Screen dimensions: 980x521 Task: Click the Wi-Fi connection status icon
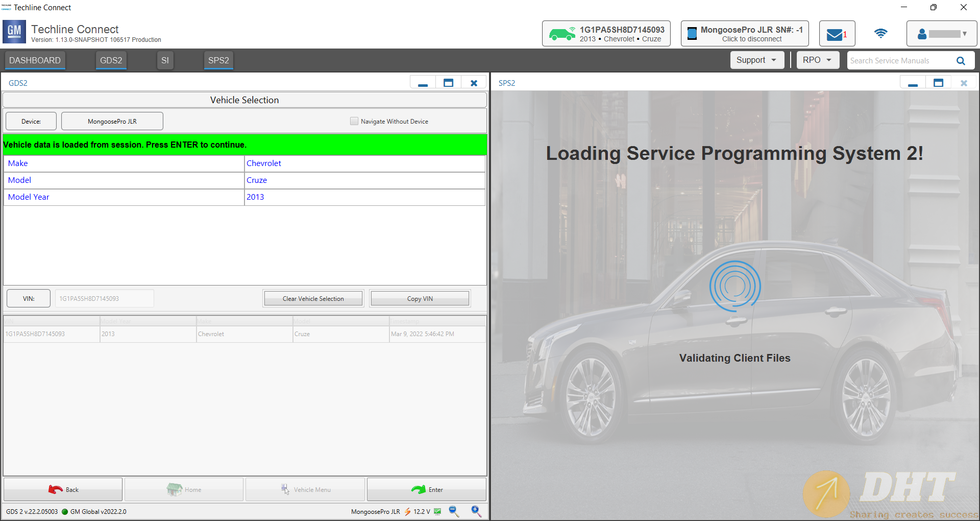(880, 34)
